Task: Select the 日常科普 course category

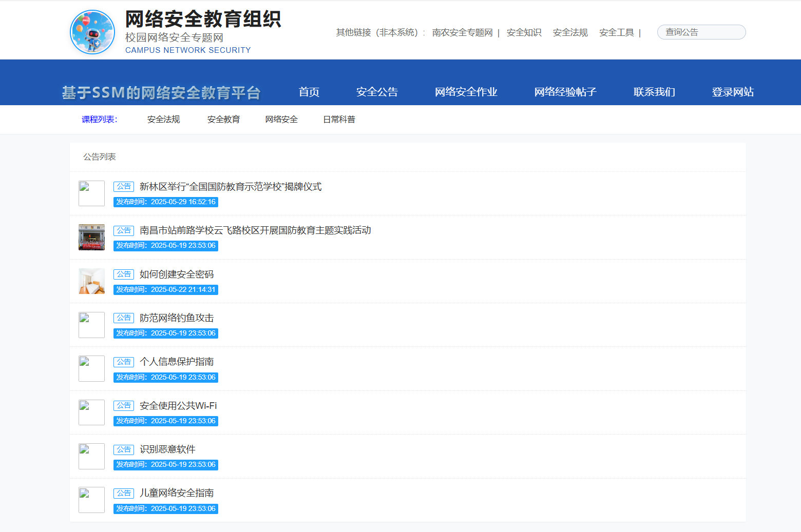Action: (339, 119)
